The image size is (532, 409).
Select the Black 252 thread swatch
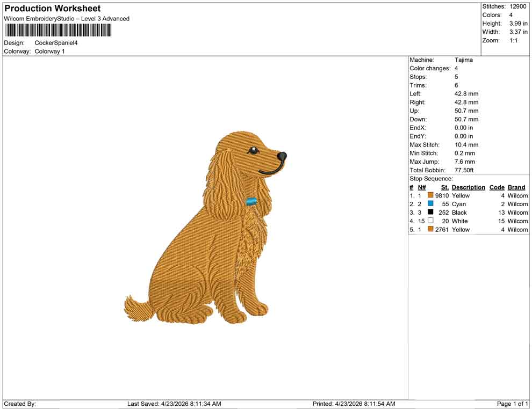coord(430,213)
